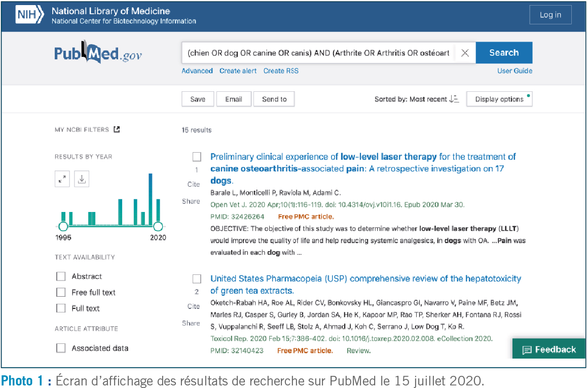588x388 pixels.
Task: Click the Open Vet J. 2020 citation line
Action: [337, 204]
